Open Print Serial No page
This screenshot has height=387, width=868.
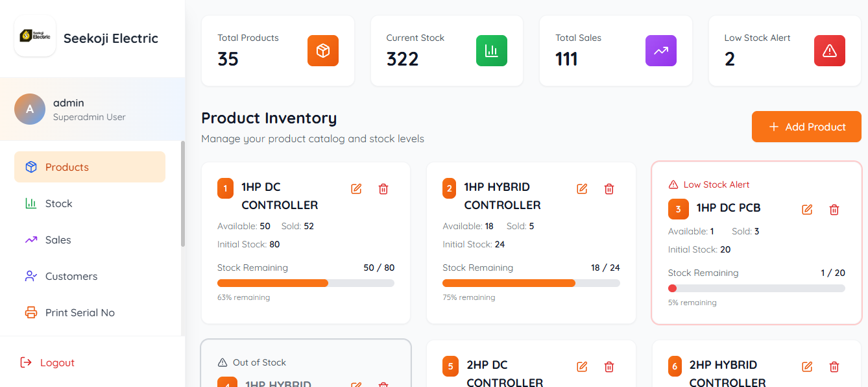tap(90, 312)
